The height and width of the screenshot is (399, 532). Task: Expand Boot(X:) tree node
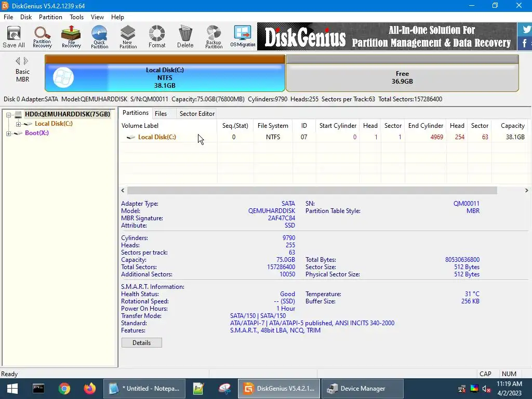8,134
